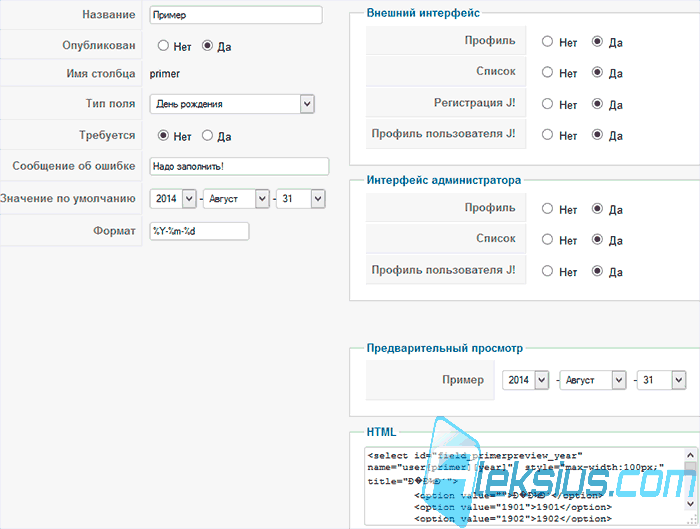This screenshot has width=700, height=529.
Task: Open the preview month Август dropdown
Action: (x=593, y=380)
